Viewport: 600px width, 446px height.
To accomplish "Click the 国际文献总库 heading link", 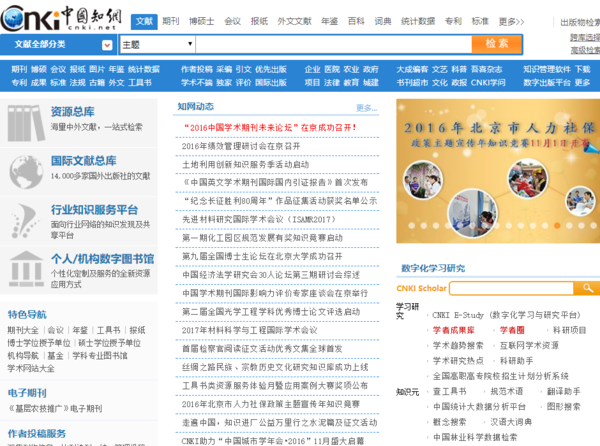I will 84,161.
